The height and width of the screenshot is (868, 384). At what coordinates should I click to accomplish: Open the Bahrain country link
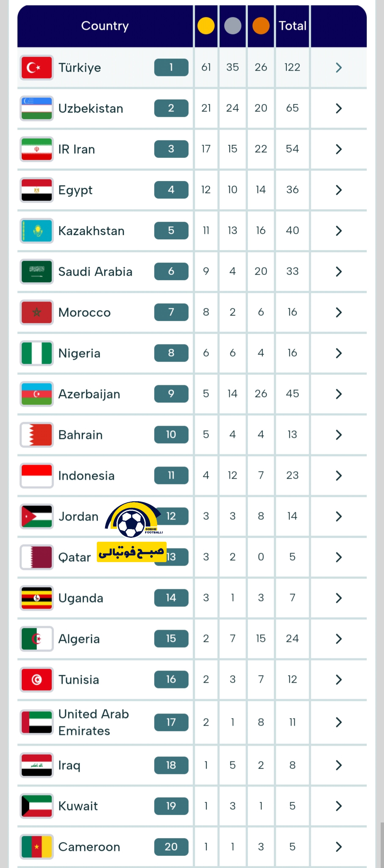coord(80,435)
